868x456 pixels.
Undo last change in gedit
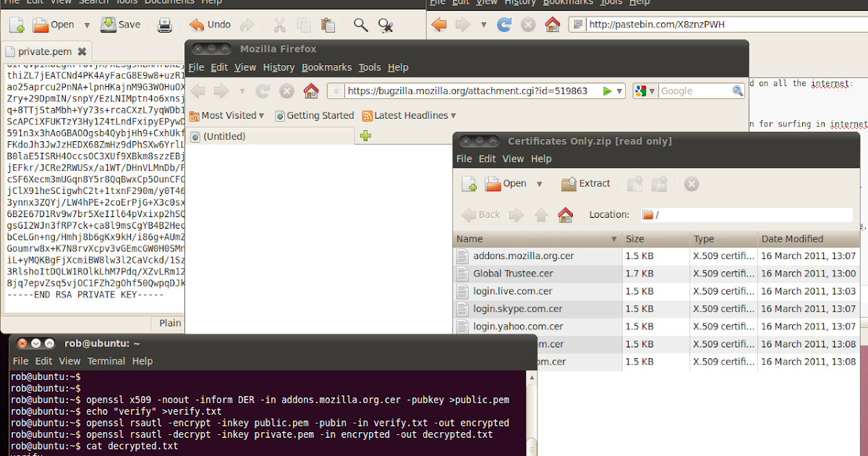(x=209, y=25)
